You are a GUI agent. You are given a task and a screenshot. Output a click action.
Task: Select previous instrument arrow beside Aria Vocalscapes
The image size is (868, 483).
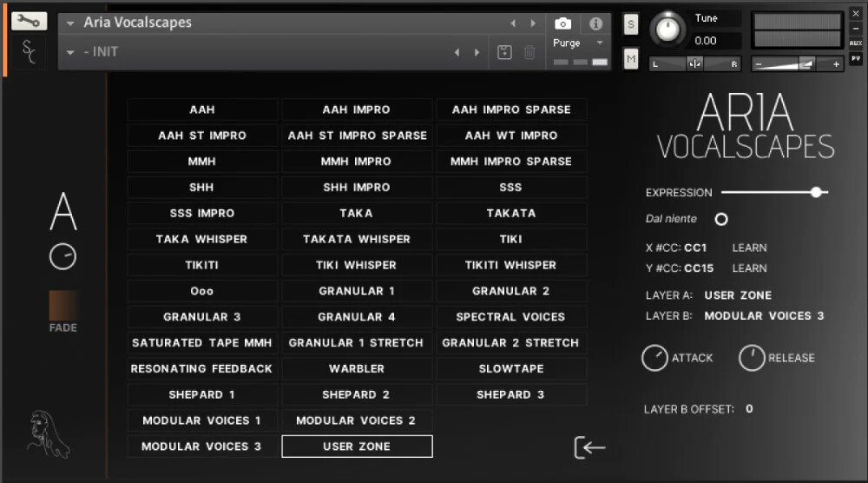[513, 23]
